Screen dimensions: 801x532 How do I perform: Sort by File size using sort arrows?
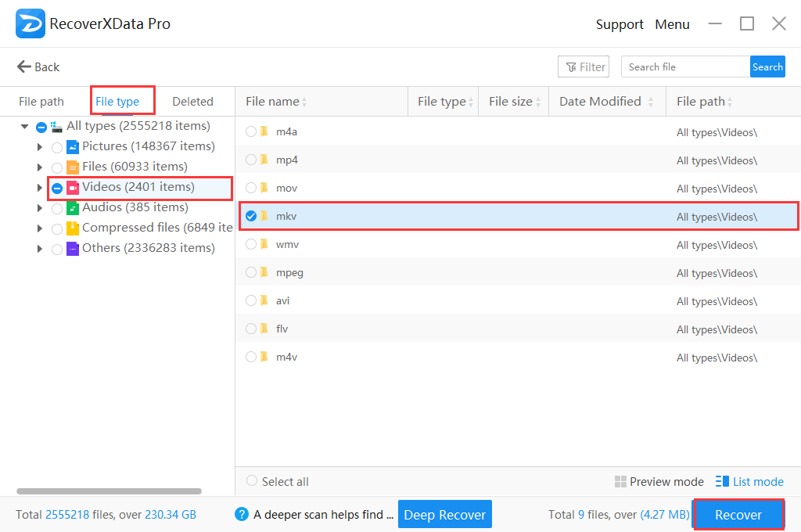538,102
